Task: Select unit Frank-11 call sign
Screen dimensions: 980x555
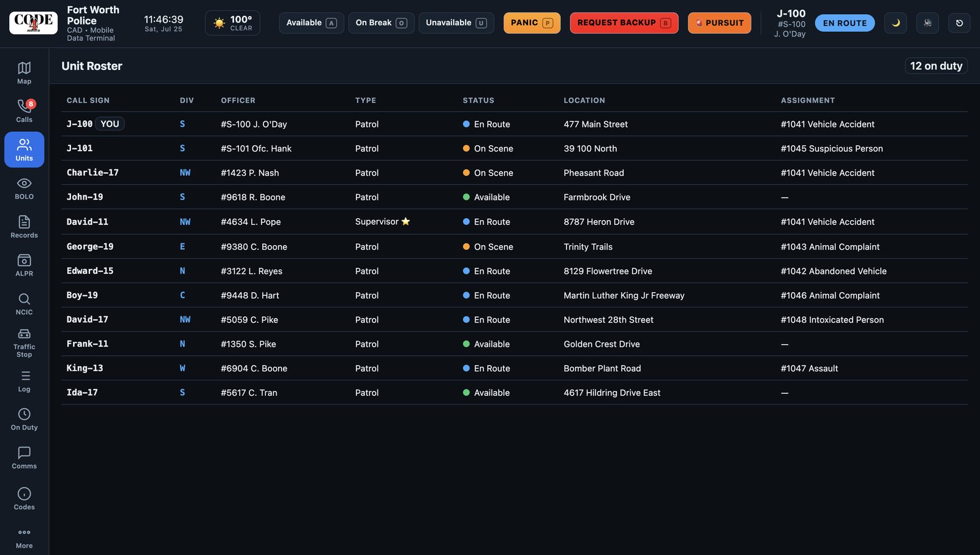Action: pos(87,344)
